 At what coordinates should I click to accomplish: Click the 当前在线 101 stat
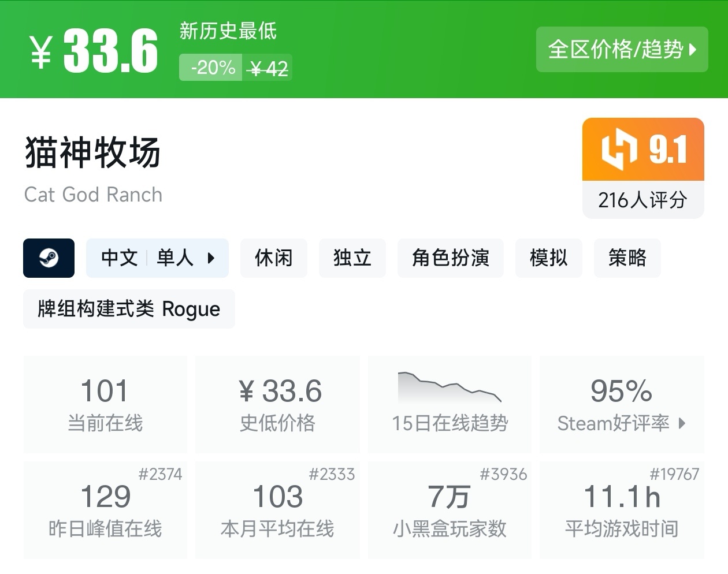[105, 404]
